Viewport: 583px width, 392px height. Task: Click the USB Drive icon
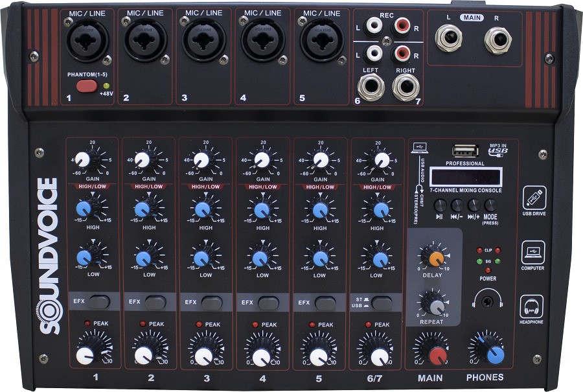pos(534,196)
